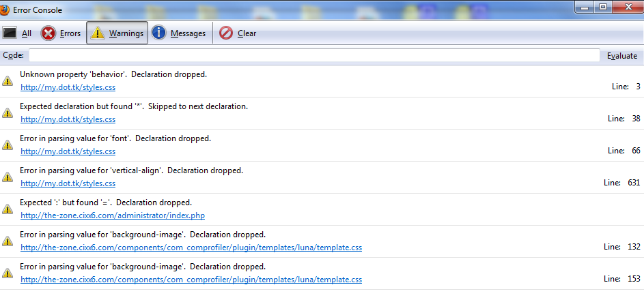Click the Error Console window title
Viewport: 644px width, 300px height.
click(x=38, y=10)
